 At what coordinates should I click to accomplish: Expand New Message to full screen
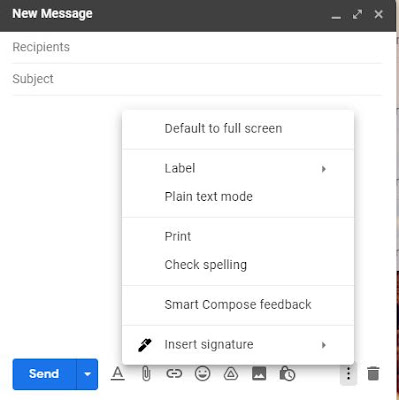pyautogui.click(x=357, y=14)
